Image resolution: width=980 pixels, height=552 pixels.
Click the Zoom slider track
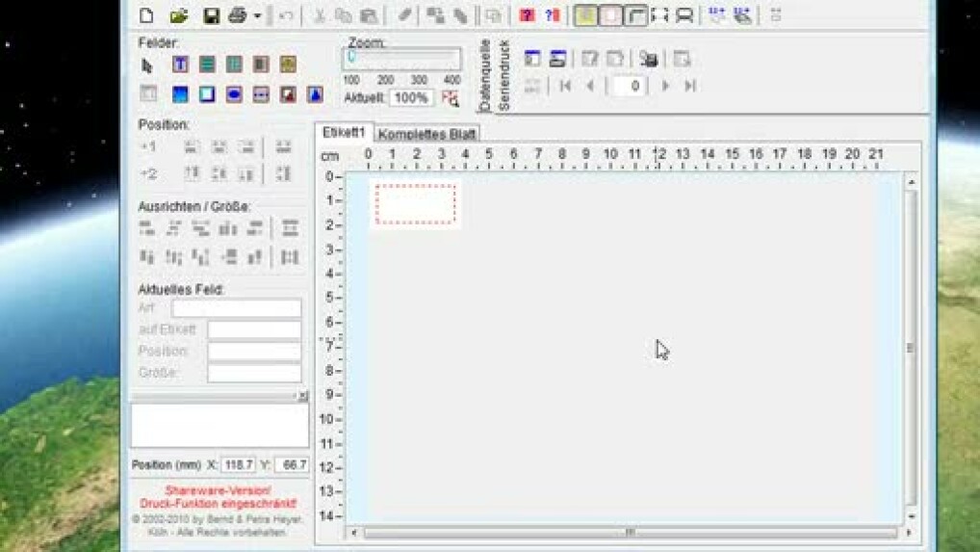[402, 59]
